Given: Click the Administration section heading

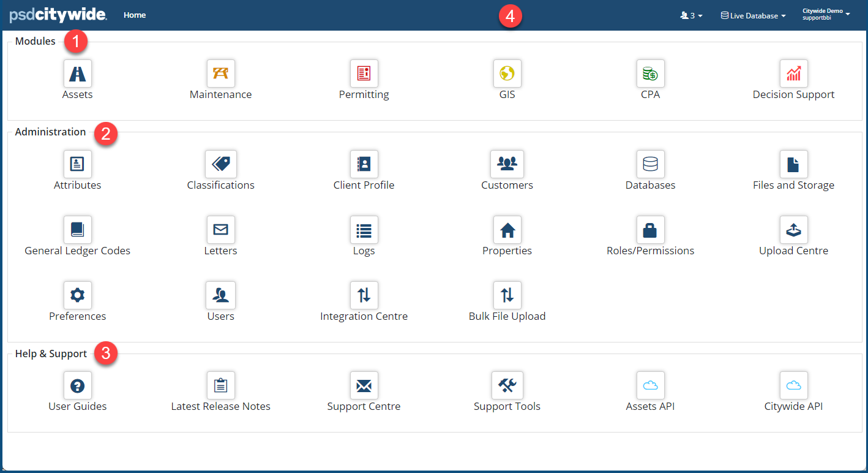Looking at the screenshot, I should pos(51,132).
